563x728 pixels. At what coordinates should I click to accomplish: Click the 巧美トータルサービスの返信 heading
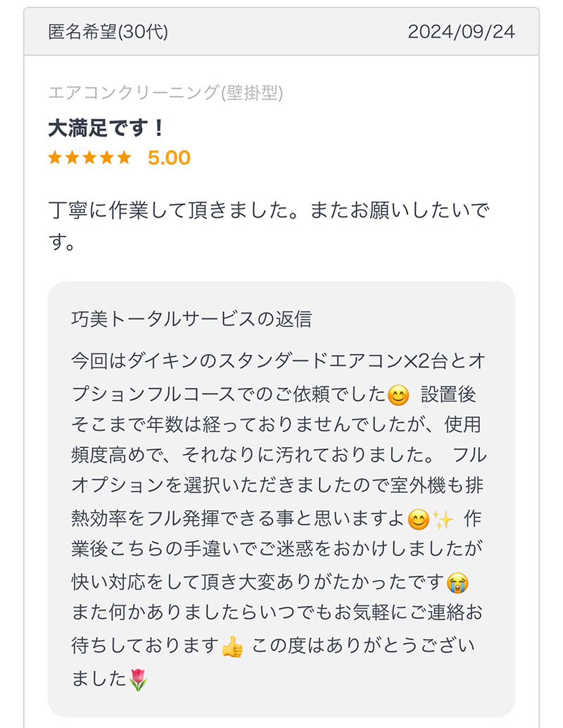tap(191, 320)
